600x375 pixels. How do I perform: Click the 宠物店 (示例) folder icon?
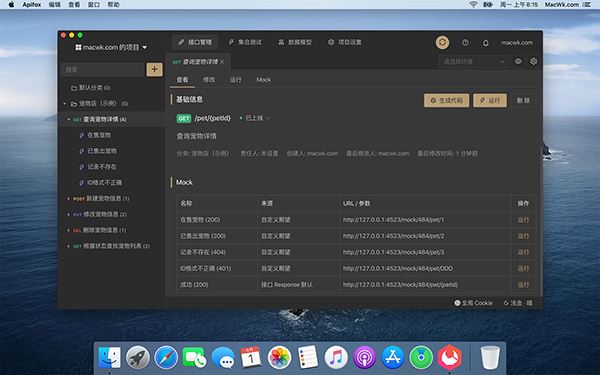pos(74,104)
